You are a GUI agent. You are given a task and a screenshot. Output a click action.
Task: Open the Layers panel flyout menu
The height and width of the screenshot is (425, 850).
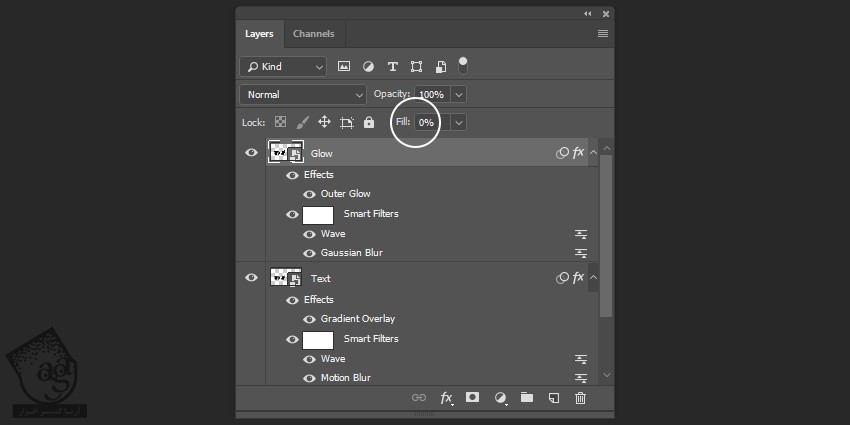point(603,34)
